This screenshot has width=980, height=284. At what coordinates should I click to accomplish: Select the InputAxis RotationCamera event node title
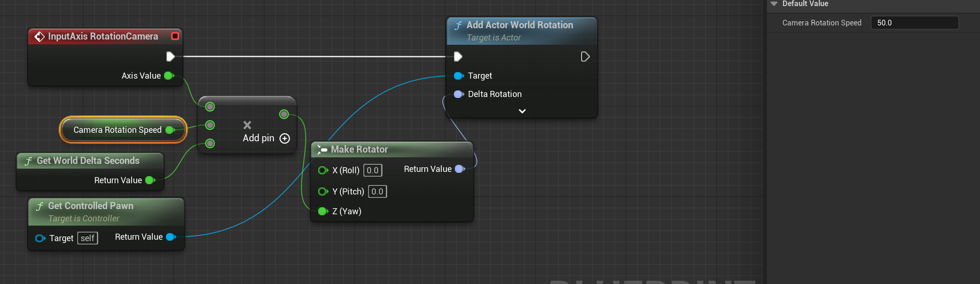click(x=103, y=36)
